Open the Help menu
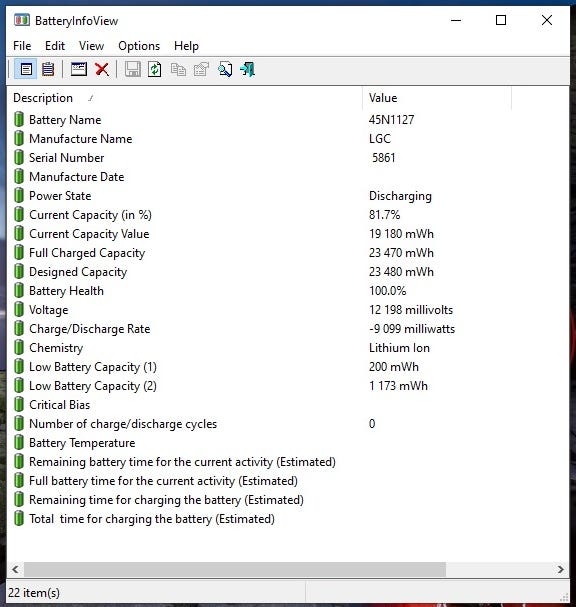576x607 pixels. click(186, 46)
